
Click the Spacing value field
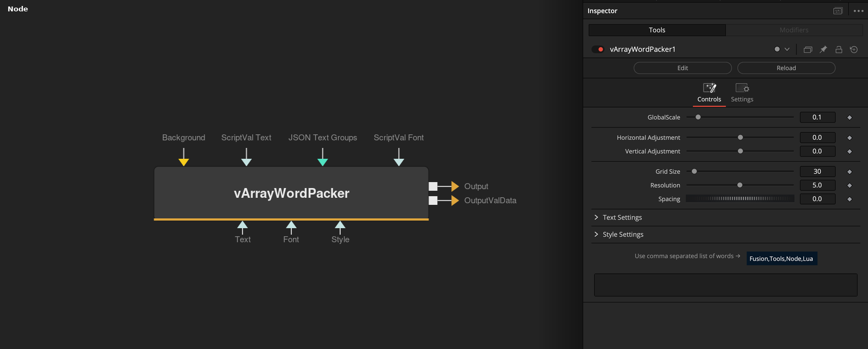pyautogui.click(x=818, y=199)
